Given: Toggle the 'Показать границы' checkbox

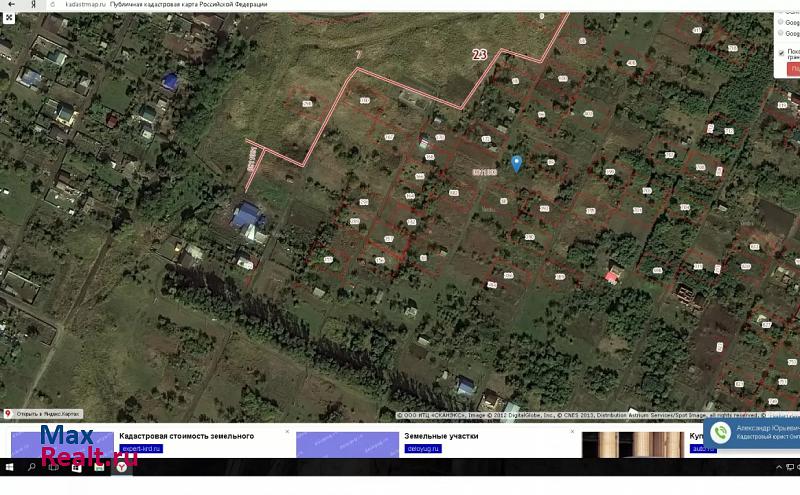Looking at the screenshot, I should pyautogui.click(x=782, y=53).
